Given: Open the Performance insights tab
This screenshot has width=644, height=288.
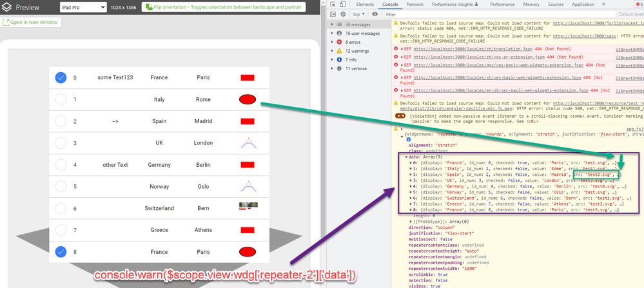Looking at the screenshot, I should point(454,4).
